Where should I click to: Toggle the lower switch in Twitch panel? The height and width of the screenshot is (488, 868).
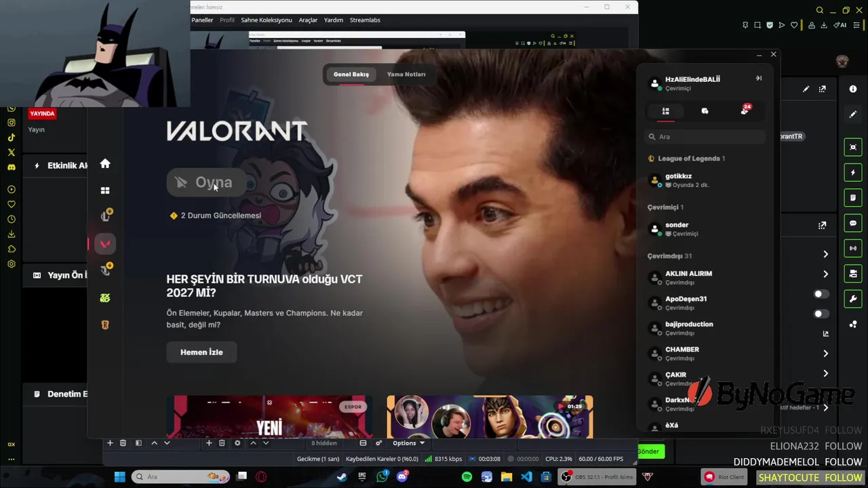[821, 314]
